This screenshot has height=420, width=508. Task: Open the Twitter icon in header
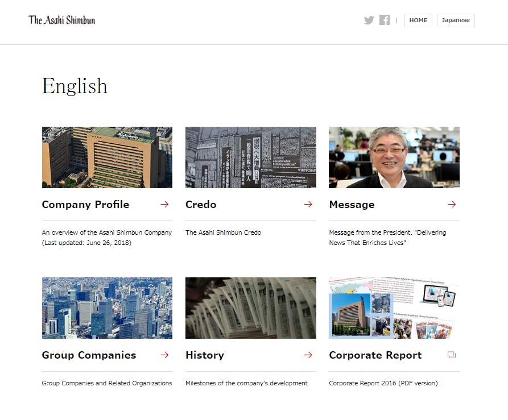pyautogui.click(x=369, y=20)
